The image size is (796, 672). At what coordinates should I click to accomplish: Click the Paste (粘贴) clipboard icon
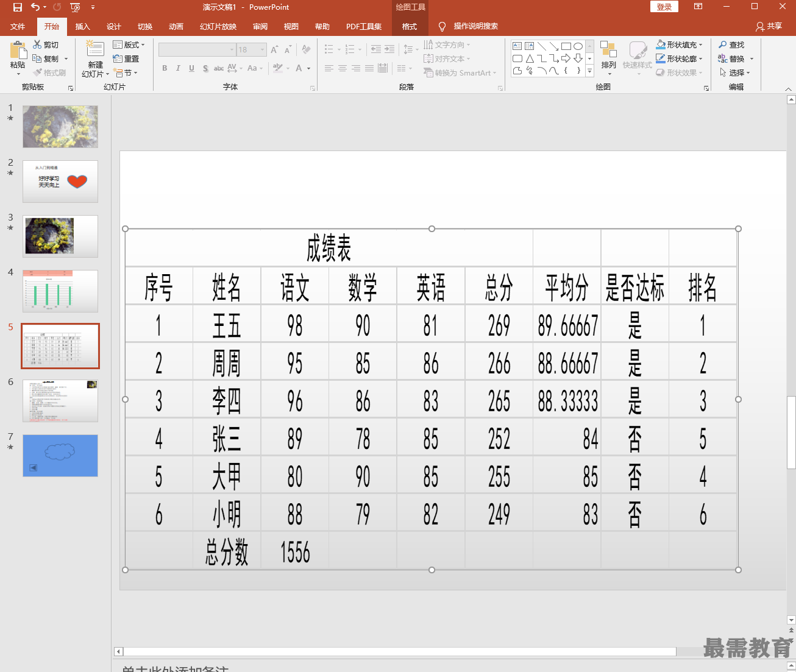point(18,52)
